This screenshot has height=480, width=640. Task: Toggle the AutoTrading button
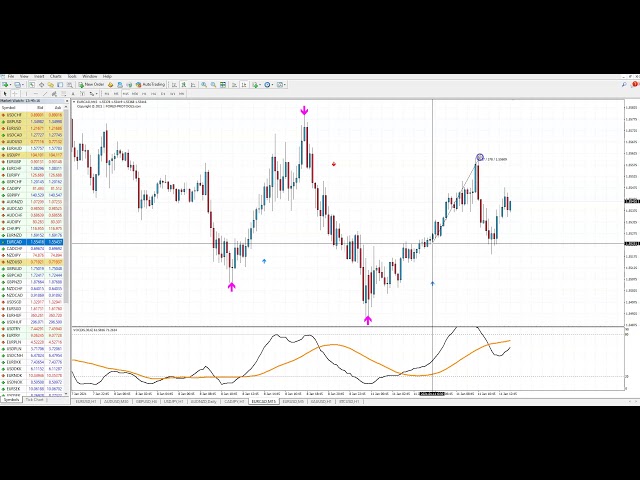point(153,85)
